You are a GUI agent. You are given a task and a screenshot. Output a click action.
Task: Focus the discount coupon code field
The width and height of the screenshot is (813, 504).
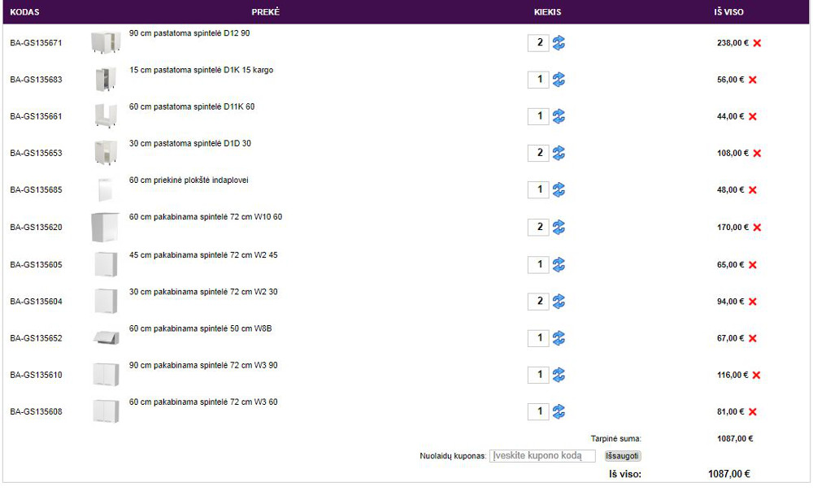point(542,456)
